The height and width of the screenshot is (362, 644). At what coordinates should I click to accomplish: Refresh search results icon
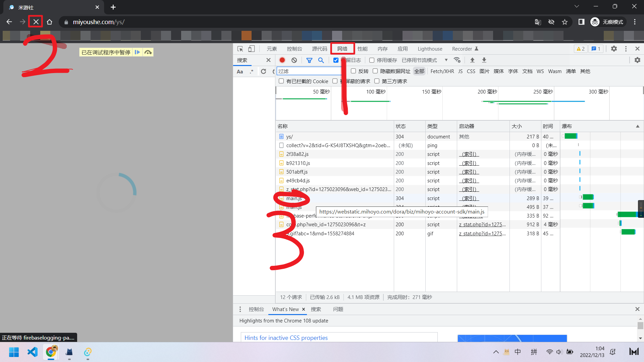coord(263,71)
